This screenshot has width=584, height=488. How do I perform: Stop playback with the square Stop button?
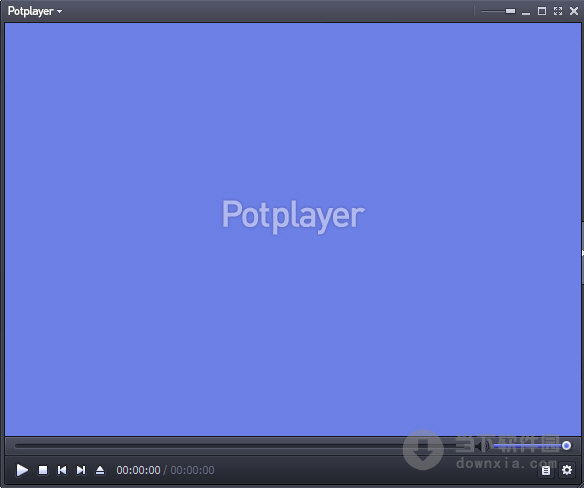point(43,470)
